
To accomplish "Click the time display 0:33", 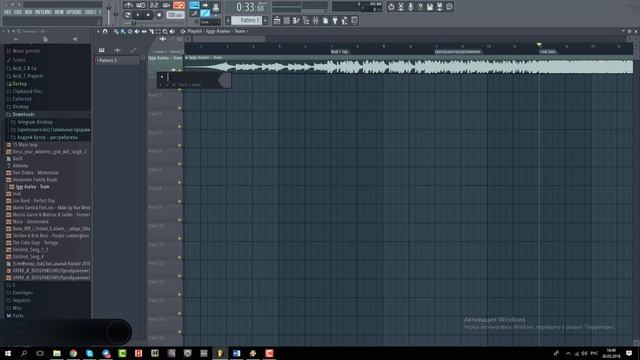I will coord(250,7).
